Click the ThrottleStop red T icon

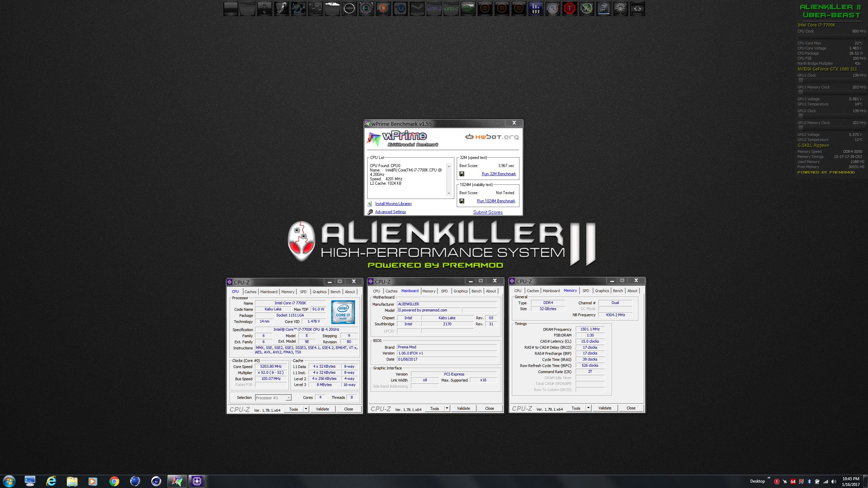[x=569, y=9]
